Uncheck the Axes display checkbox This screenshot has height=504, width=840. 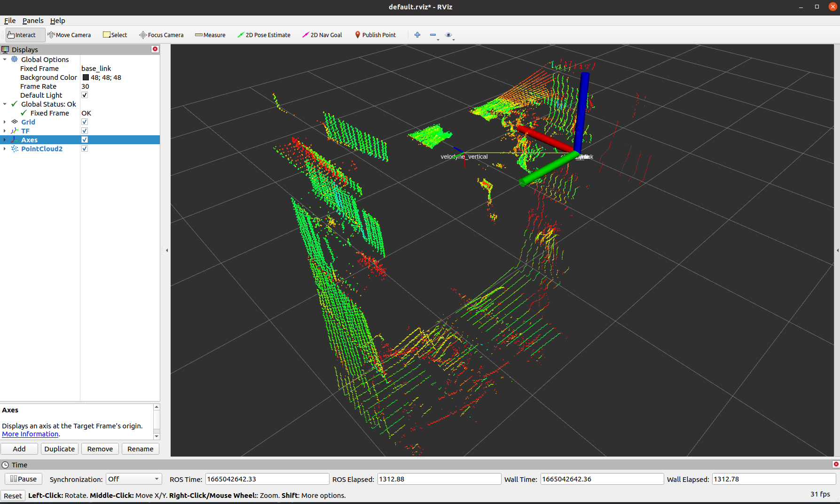[x=85, y=140]
